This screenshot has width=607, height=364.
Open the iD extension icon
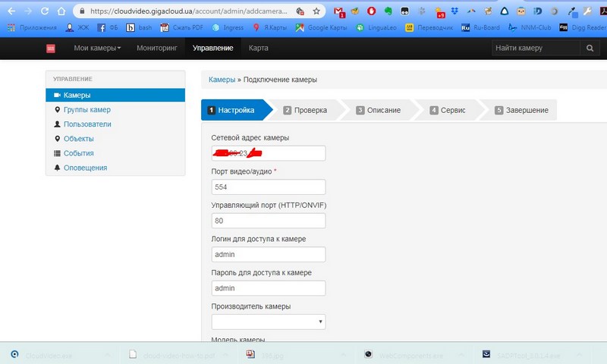tap(538, 11)
